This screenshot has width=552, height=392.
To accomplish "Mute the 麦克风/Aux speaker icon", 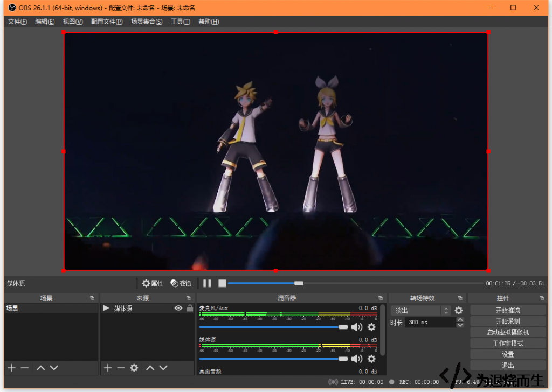I will click(357, 327).
